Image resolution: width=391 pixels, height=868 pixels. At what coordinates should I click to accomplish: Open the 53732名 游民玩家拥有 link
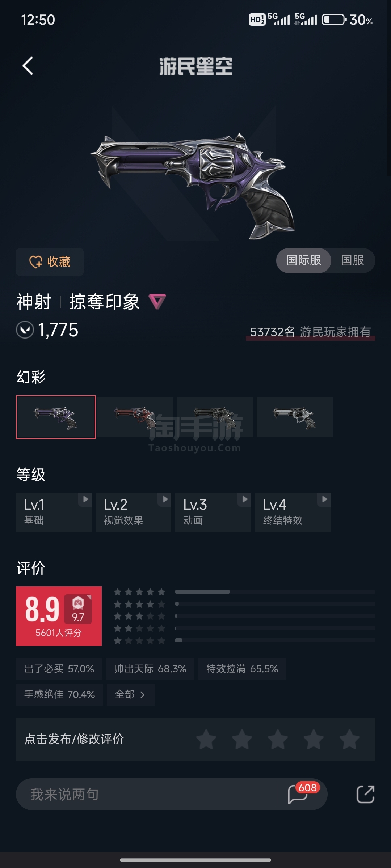coord(311,332)
